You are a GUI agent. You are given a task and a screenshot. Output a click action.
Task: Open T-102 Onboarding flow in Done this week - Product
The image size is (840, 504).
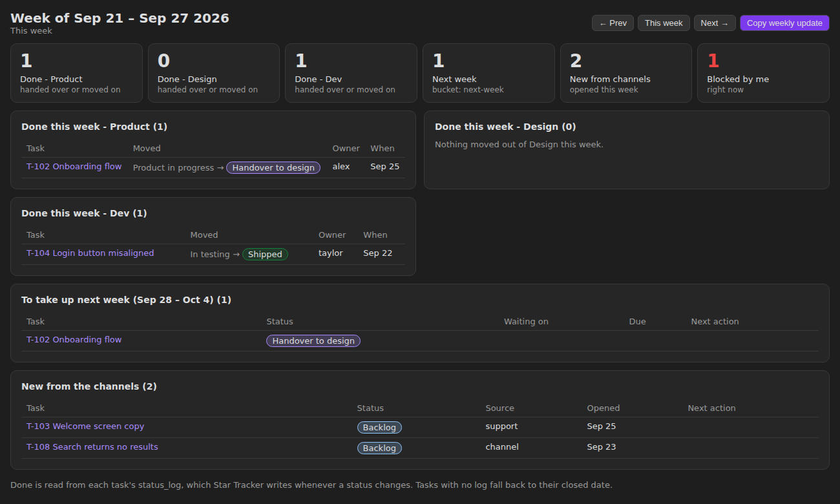click(x=74, y=167)
